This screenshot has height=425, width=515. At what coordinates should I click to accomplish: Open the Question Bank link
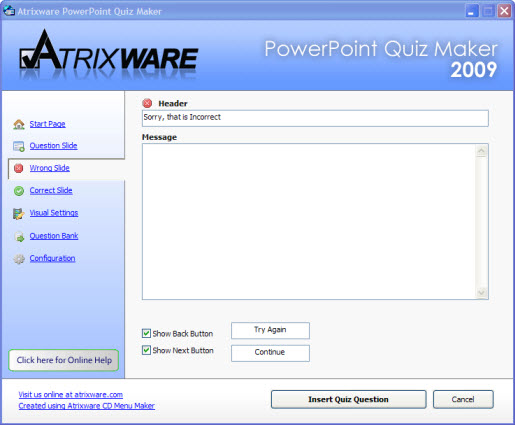[54, 236]
